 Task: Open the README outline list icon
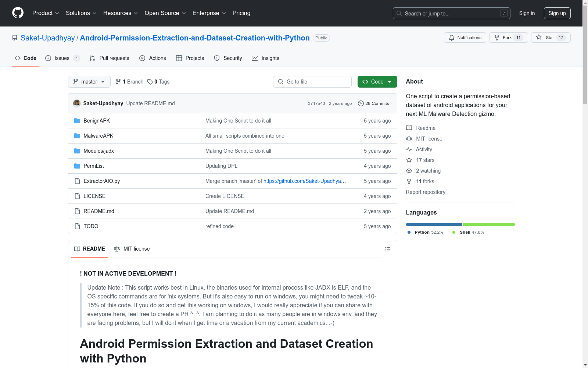[388, 249]
